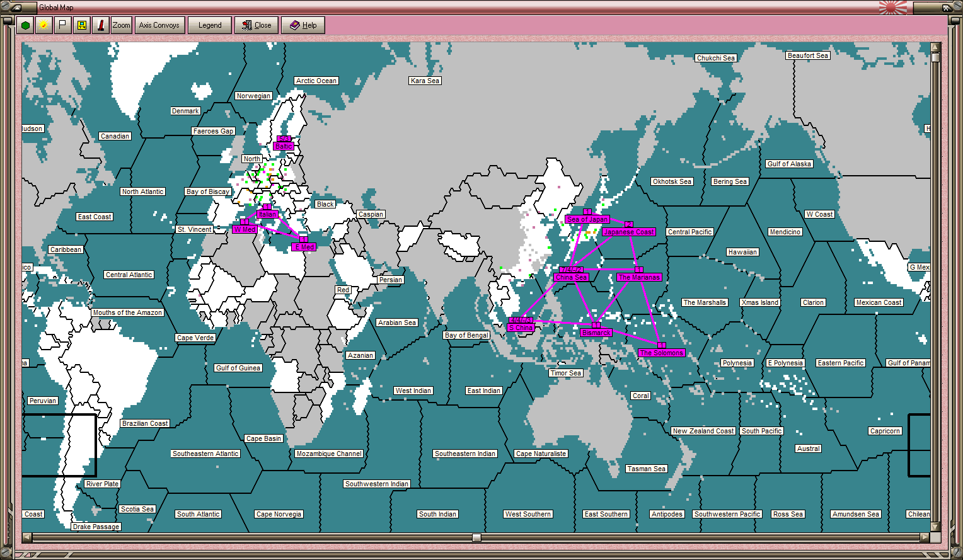Click the China Sea zone label
The image size is (963, 560).
pos(571,277)
